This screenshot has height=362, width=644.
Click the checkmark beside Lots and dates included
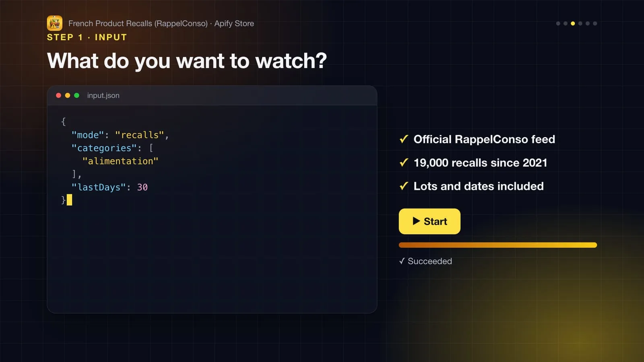404,186
